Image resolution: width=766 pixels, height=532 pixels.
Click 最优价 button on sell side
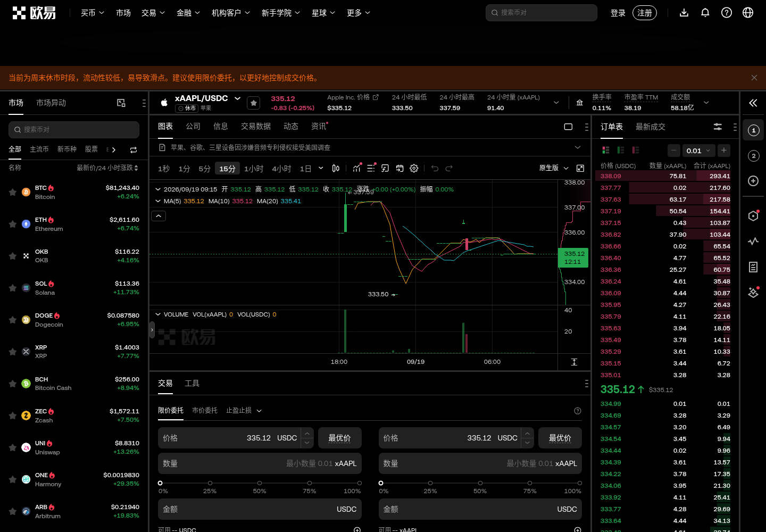[x=560, y=438]
